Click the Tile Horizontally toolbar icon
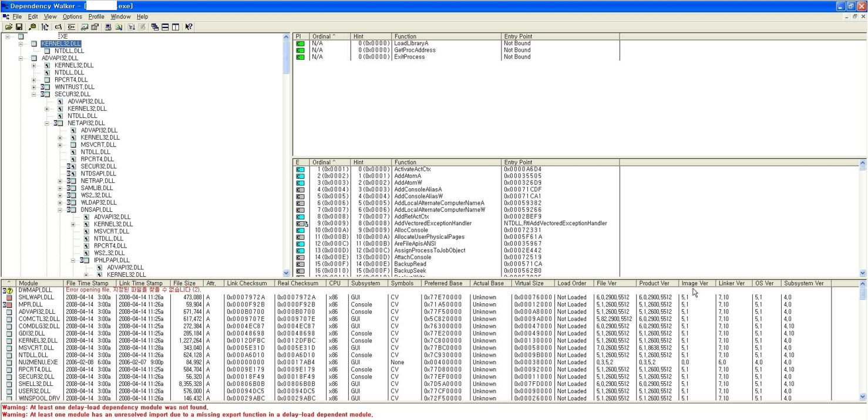Image resolution: width=868 pixels, height=420 pixels. click(x=165, y=27)
